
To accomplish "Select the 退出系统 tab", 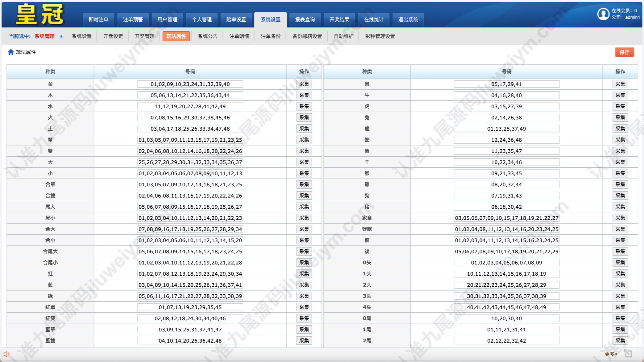I will click(408, 19).
